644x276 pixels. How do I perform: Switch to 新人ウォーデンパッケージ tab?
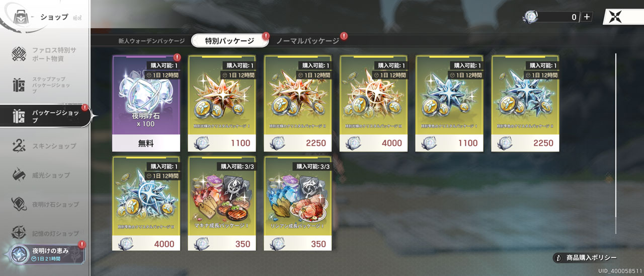pos(151,41)
